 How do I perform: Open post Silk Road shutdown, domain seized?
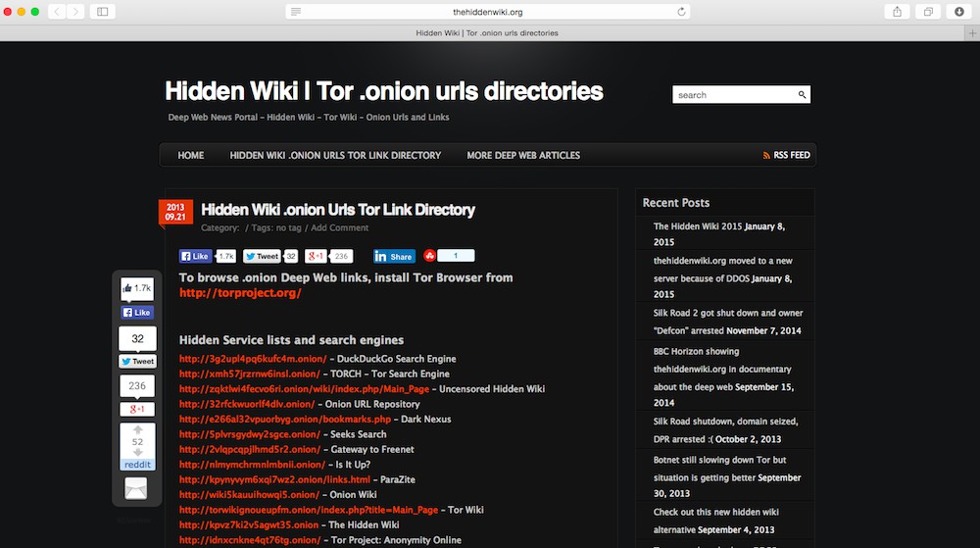point(725,430)
